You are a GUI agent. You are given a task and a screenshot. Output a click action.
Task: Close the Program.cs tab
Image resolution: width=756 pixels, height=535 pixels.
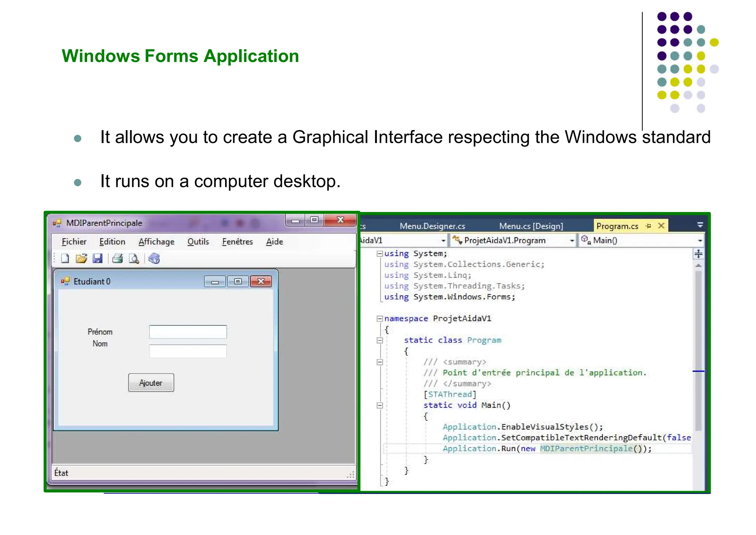[x=661, y=225]
